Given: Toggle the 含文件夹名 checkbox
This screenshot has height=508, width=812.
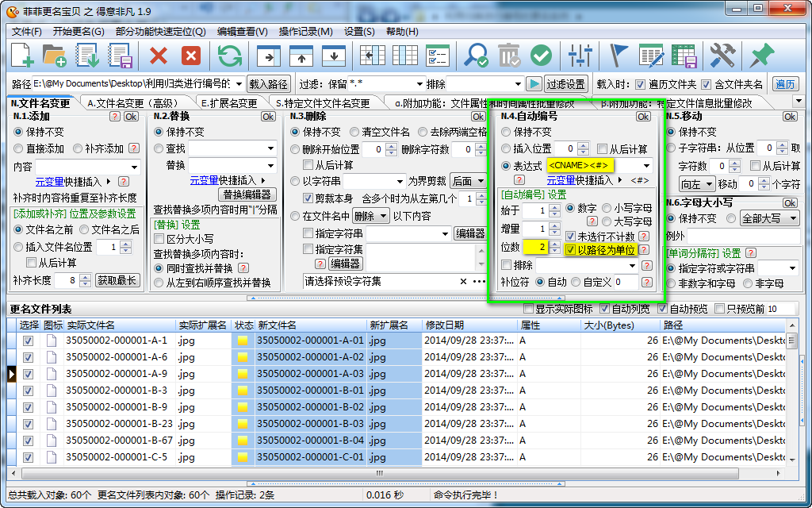Looking at the screenshot, I should [707, 84].
